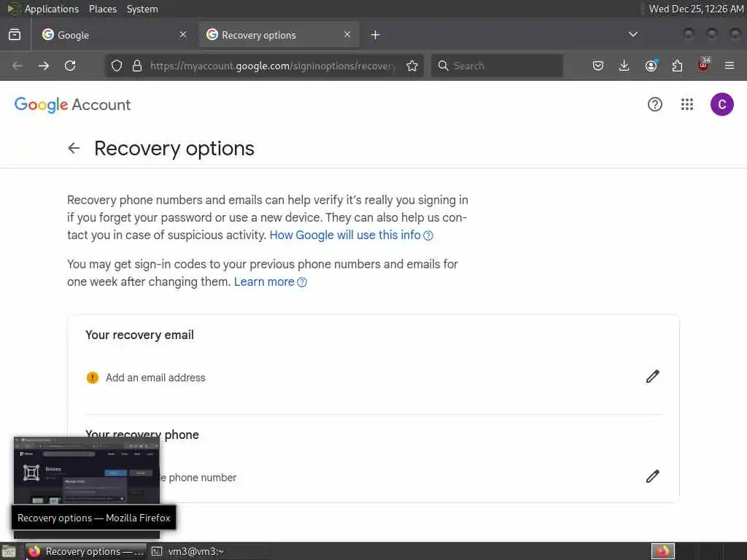The width and height of the screenshot is (747, 560).
Task: Click Firefox icon in bottom right panel
Action: (x=662, y=551)
